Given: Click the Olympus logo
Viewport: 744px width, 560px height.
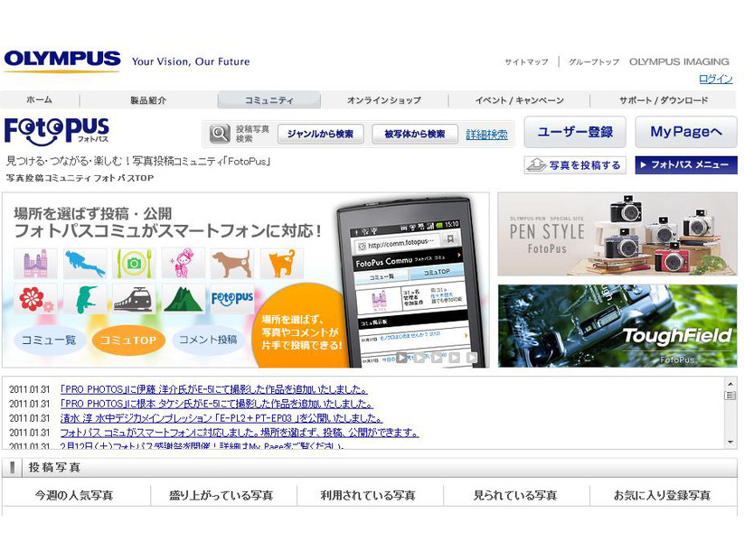Looking at the screenshot, I should (x=61, y=61).
